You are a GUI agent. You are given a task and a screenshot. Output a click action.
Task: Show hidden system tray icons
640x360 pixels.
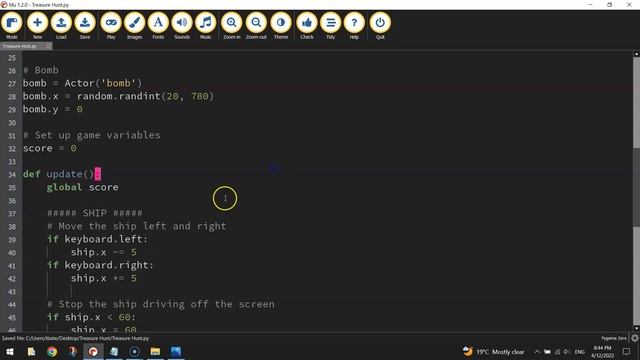[537, 352]
